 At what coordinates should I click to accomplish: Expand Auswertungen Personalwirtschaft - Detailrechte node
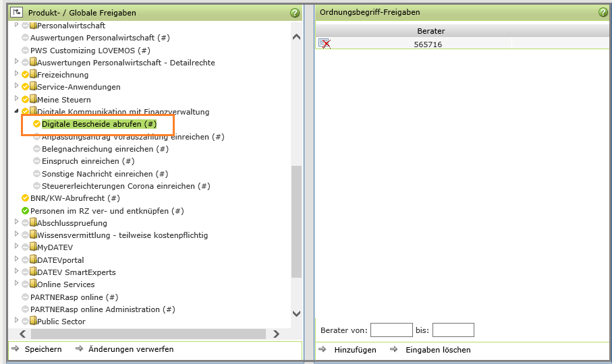[16, 61]
